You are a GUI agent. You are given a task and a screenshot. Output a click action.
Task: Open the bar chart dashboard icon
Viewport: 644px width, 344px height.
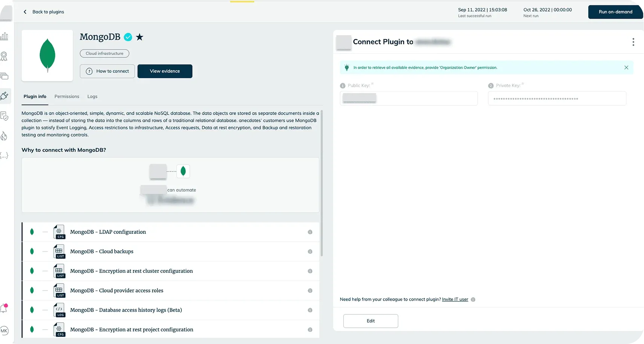click(x=4, y=36)
